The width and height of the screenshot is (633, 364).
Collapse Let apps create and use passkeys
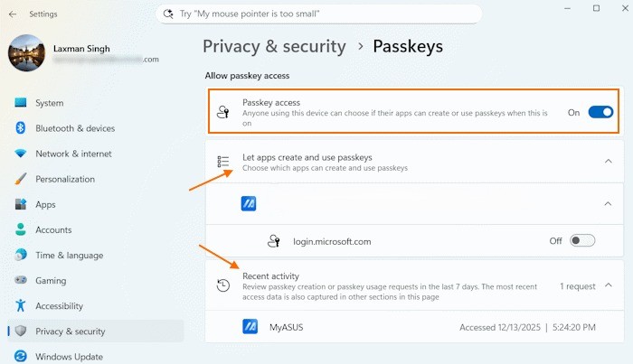click(x=607, y=162)
